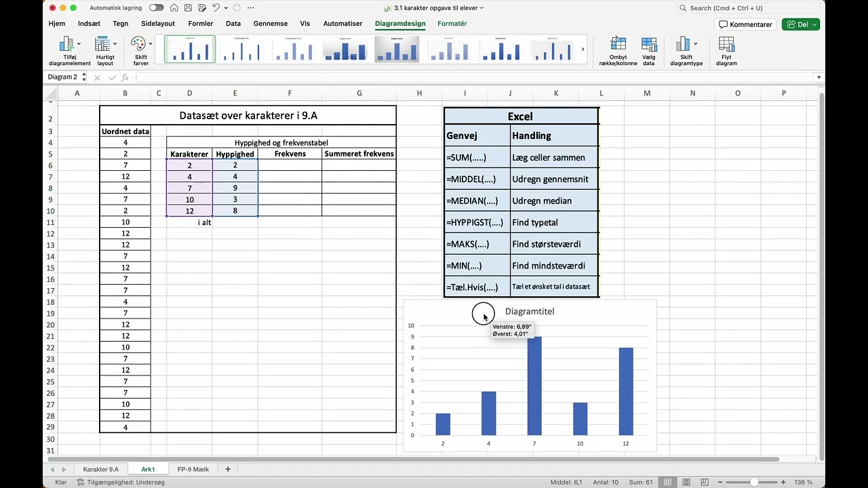The height and width of the screenshot is (488, 868).
Task: Select the fifth grey-background chart style
Action: pos(397,49)
